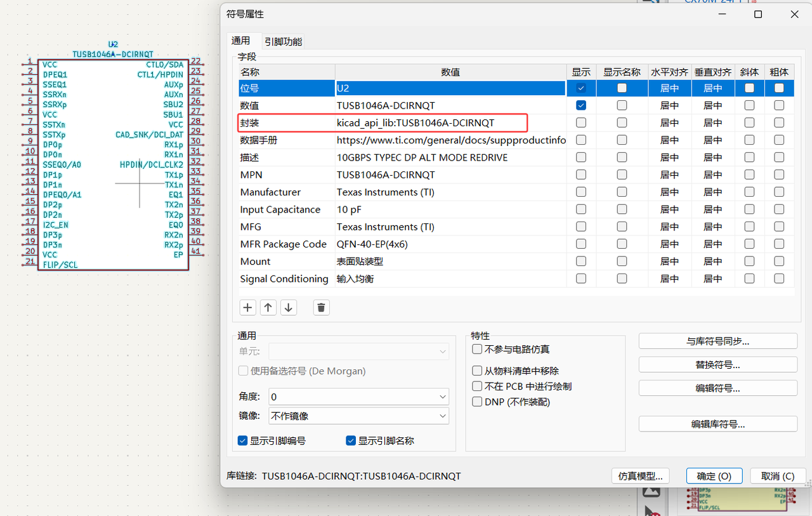812x516 pixels.
Task: Click the simulation model button
Action: tap(641, 476)
